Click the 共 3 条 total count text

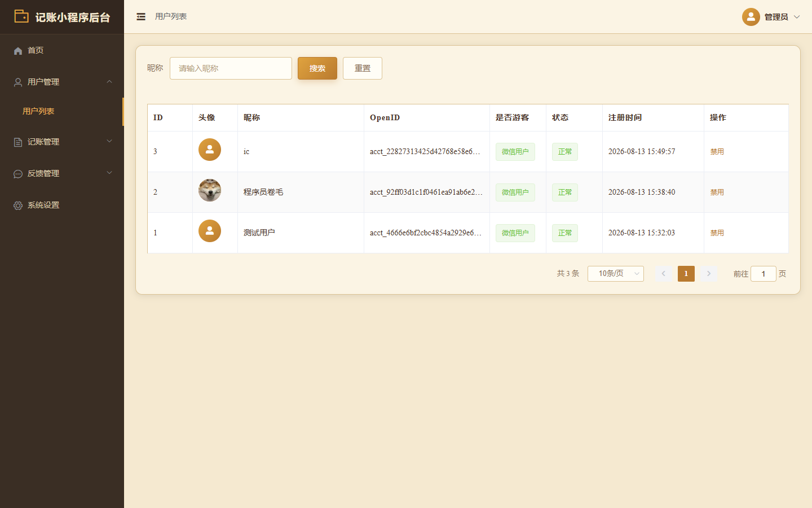click(568, 273)
